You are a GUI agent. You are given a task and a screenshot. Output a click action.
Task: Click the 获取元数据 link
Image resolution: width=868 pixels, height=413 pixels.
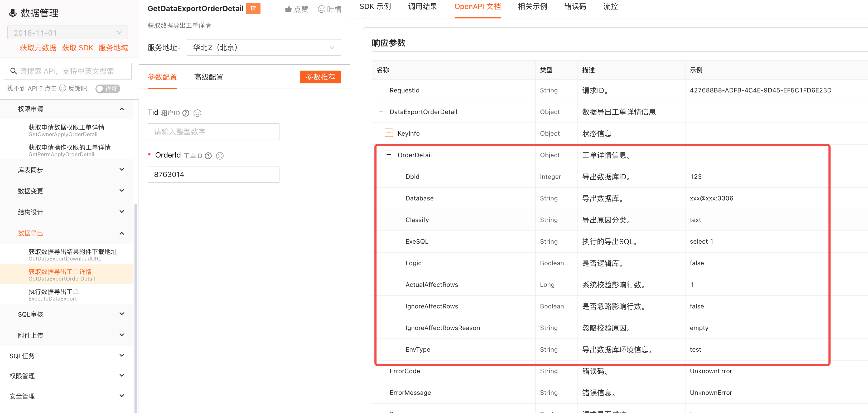point(38,48)
